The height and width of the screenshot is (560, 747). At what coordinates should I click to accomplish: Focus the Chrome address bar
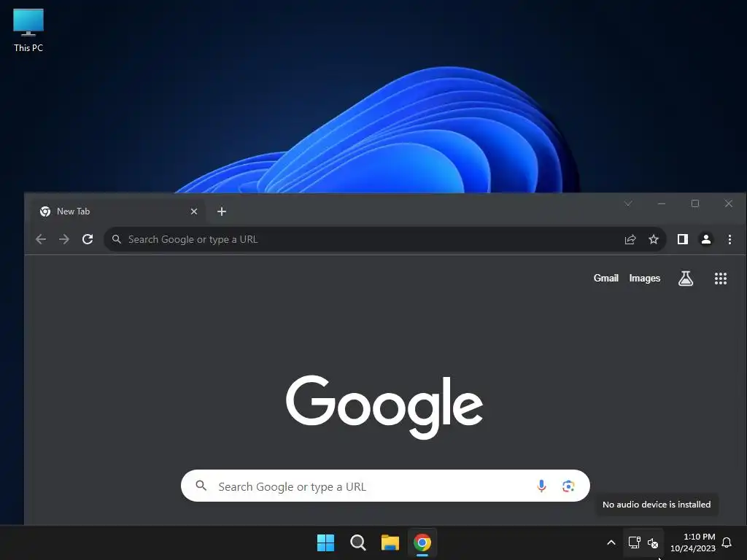pos(385,239)
